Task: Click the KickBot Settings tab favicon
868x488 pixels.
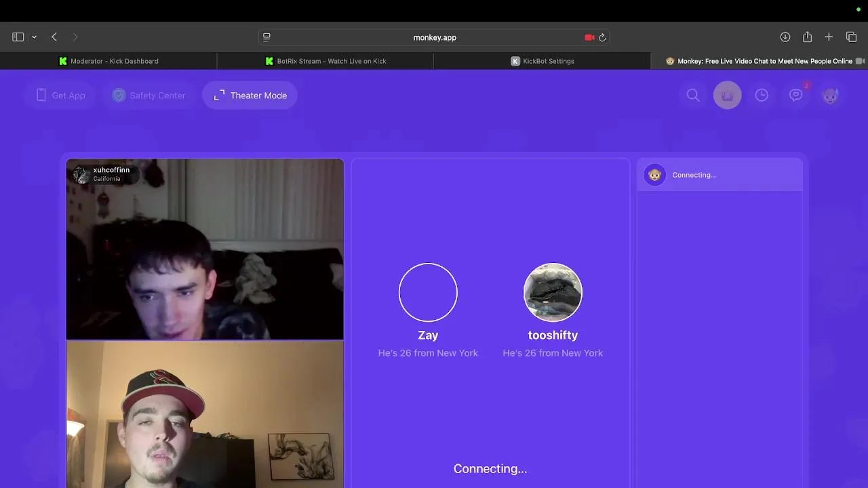Action: tap(515, 61)
